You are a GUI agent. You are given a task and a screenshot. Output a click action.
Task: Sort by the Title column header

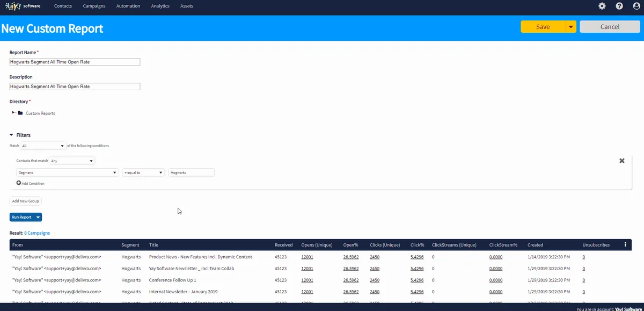click(x=153, y=245)
